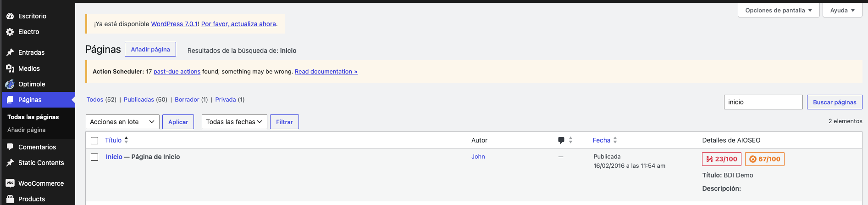Open the Todas las fechas date filter
The image size is (868, 205).
tap(234, 122)
